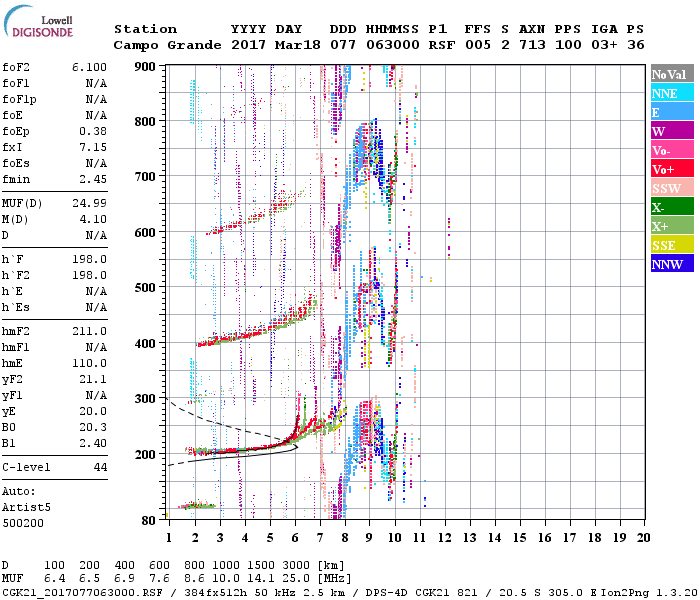
Task: Click the CGK21_2017077063000.RSF filename
Action: (82, 592)
